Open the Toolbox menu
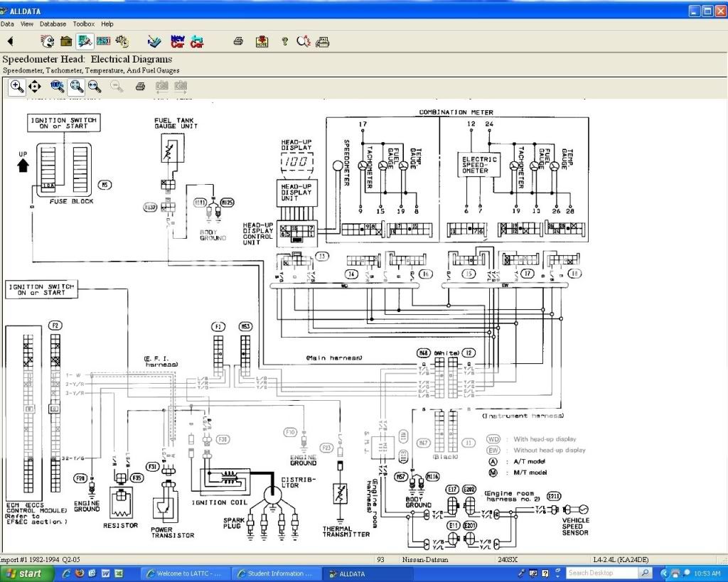The image size is (728, 582). [x=83, y=23]
